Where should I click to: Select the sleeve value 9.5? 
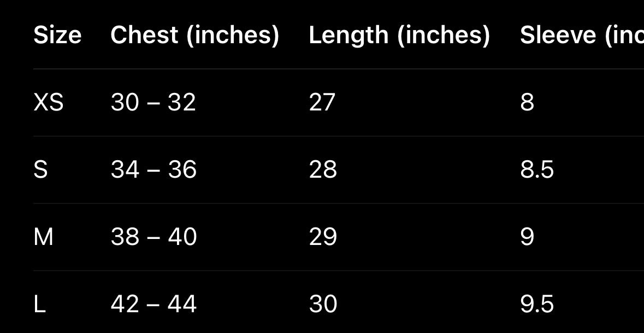point(537,304)
